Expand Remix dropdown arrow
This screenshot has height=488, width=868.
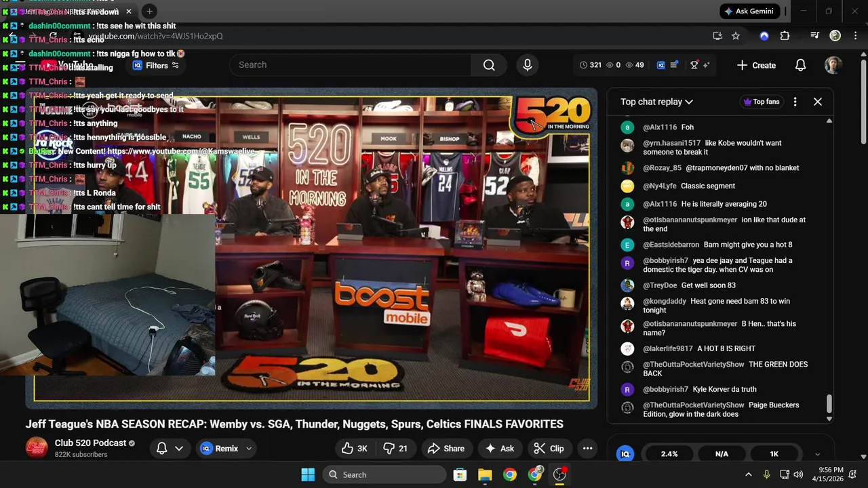249,448
